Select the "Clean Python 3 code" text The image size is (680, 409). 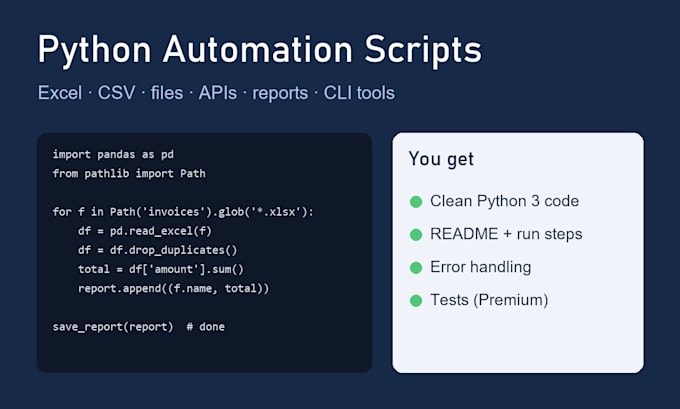(x=504, y=201)
